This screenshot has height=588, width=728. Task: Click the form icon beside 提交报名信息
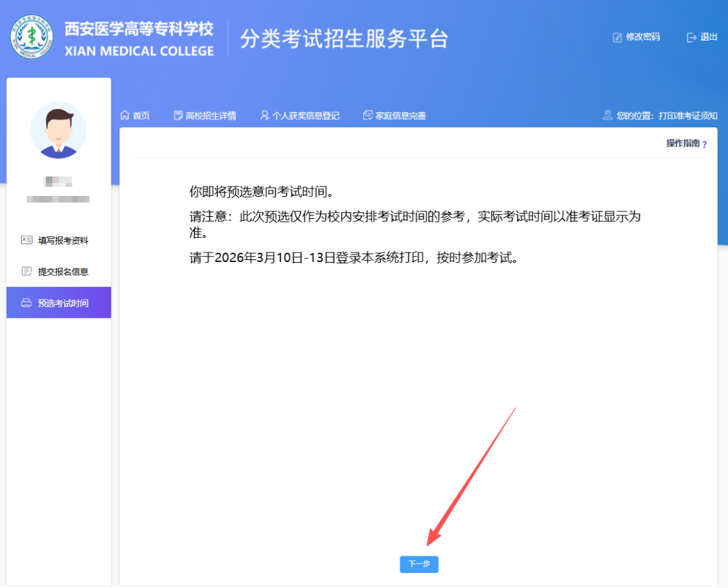27,271
